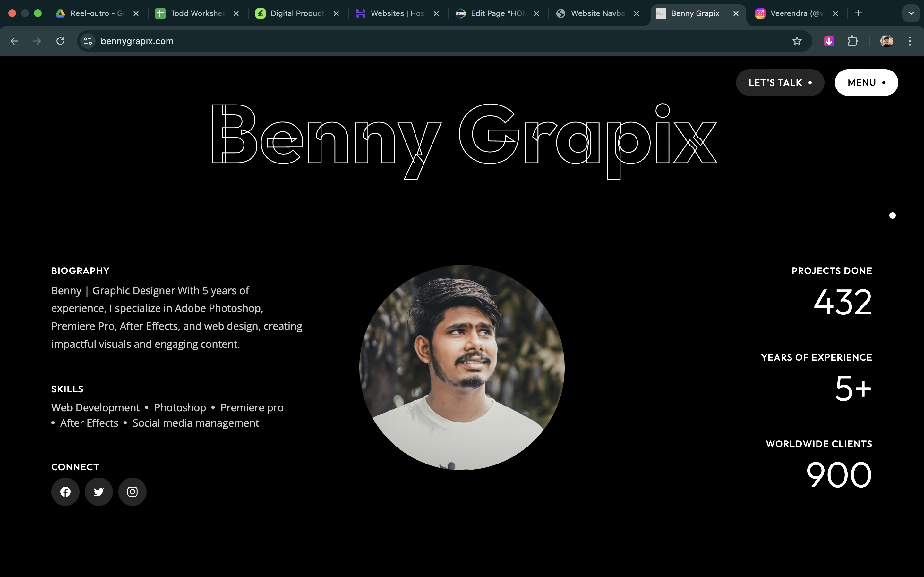Click the bennygrapix.com address bar
Image resolution: width=924 pixels, height=577 pixels.
pos(137,41)
